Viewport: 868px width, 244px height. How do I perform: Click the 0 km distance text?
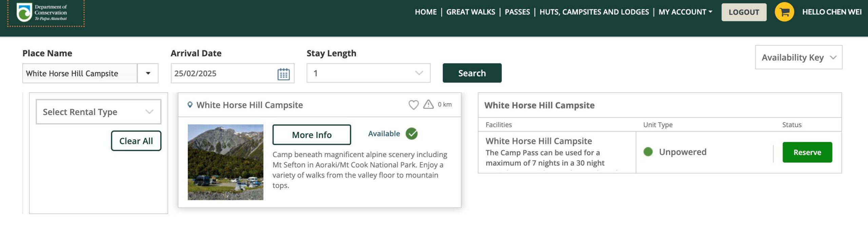445,105
